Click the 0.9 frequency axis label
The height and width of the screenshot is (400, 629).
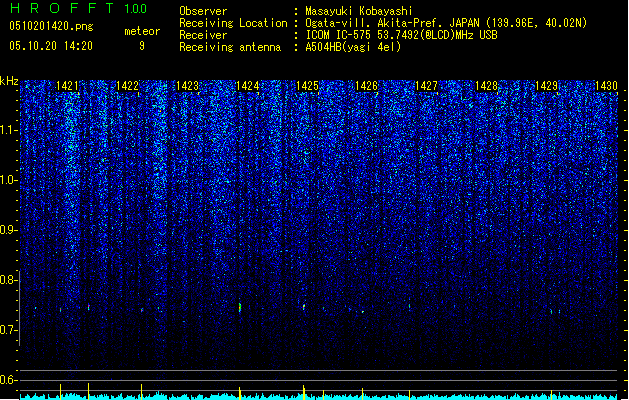[x=8, y=230]
